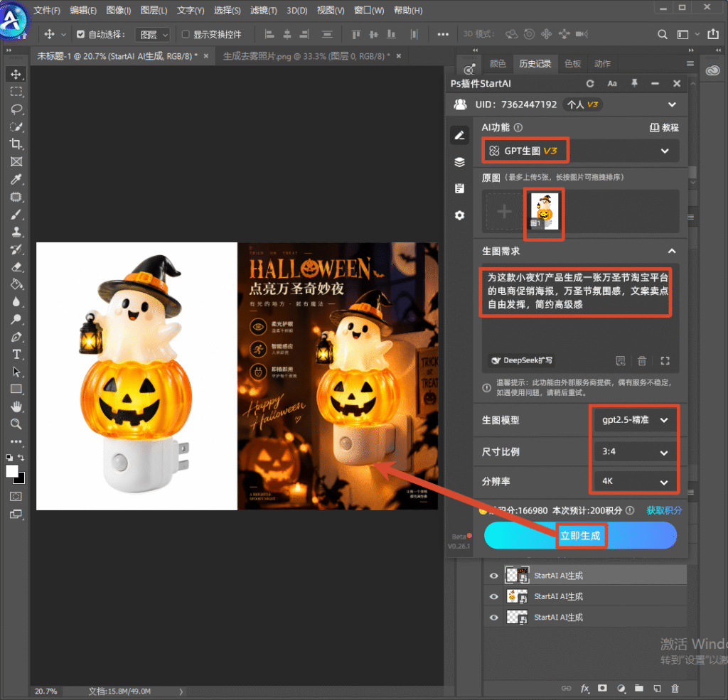Open the 图像(I) menu

pyautogui.click(x=119, y=10)
